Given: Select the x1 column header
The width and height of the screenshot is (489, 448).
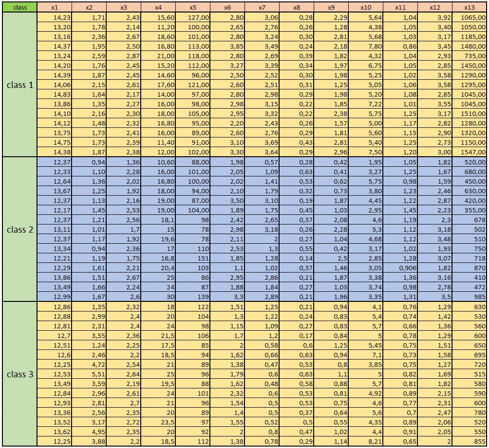Looking at the screenshot, I should [55, 7].
